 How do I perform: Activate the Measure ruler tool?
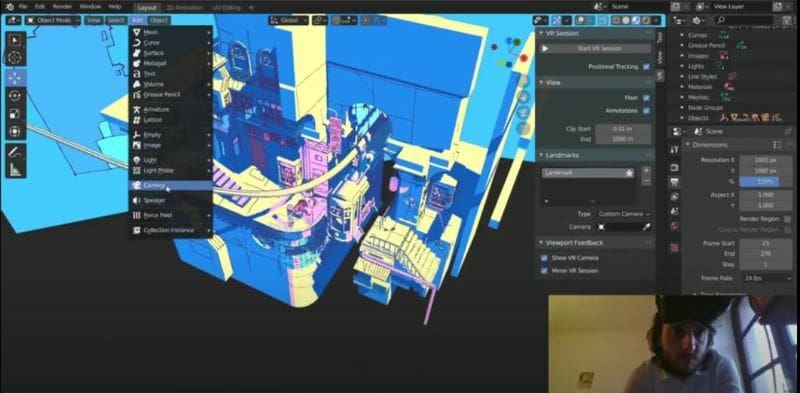tap(15, 169)
